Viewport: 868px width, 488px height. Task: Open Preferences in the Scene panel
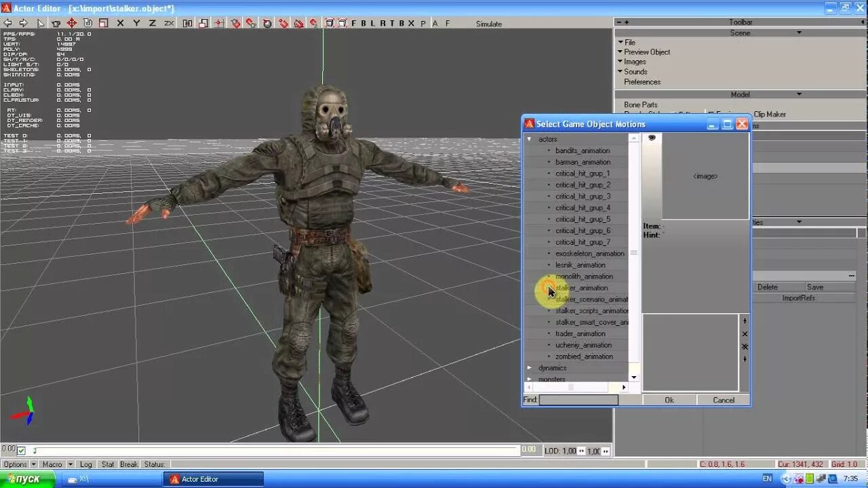pos(642,81)
